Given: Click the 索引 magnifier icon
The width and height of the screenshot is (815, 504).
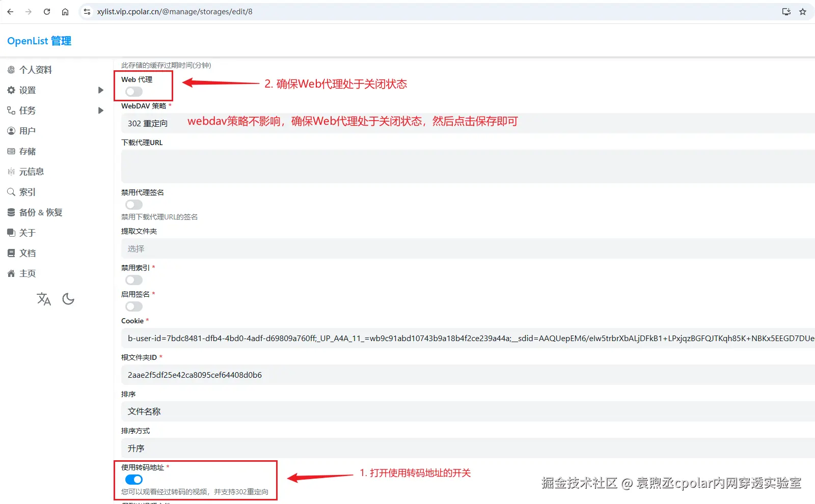Looking at the screenshot, I should coord(11,192).
